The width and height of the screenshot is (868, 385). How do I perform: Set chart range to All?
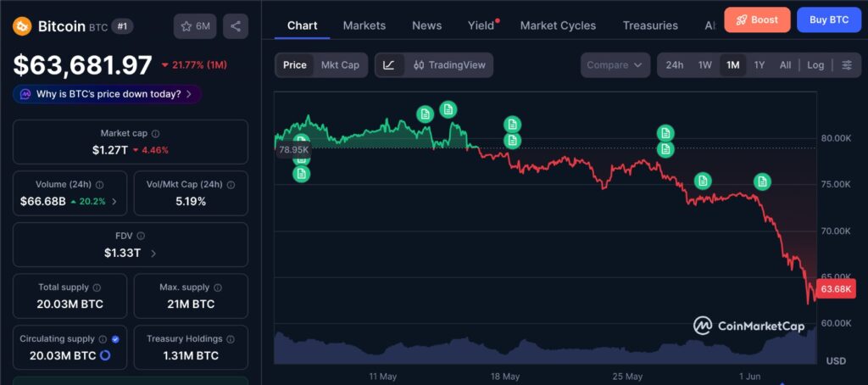pyautogui.click(x=785, y=65)
